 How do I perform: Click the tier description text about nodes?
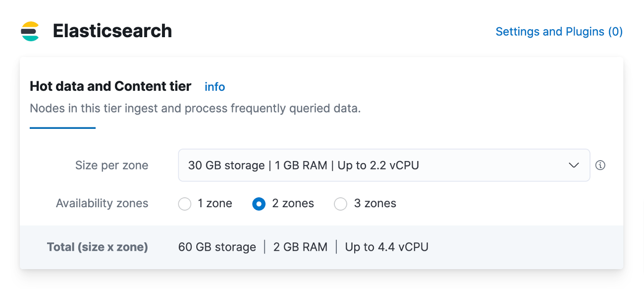point(195,108)
